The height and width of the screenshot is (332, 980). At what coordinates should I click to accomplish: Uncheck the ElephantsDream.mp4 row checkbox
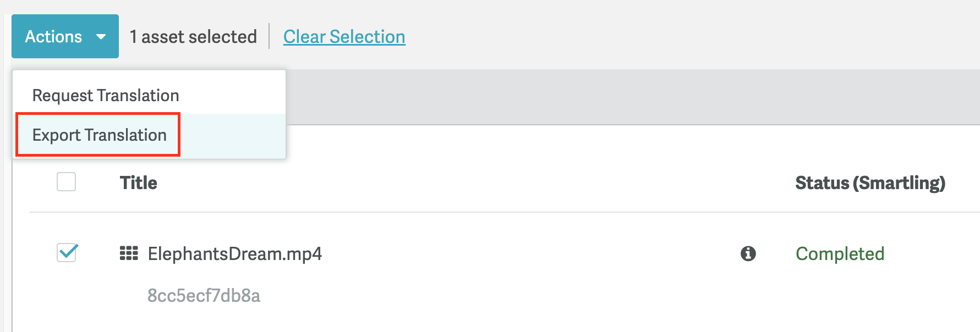67,253
